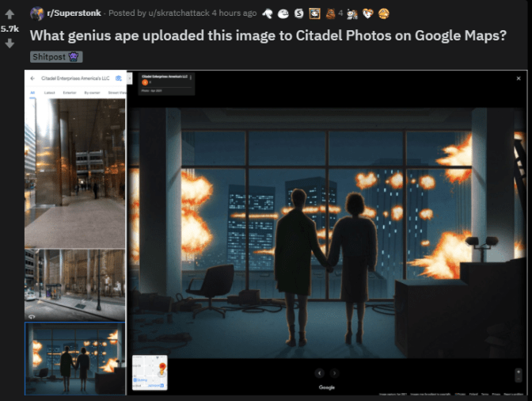This screenshot has width=532, height=401.
Task: Open the r/Superstonk subreddit avatar
Action: coord(37,13)
